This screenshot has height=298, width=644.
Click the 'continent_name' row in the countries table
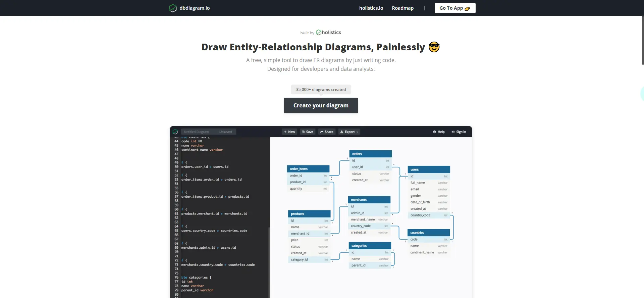point(429,252)
